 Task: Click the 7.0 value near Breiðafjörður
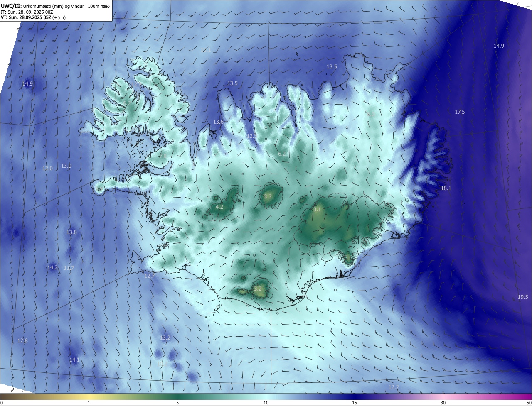(162, 156)
